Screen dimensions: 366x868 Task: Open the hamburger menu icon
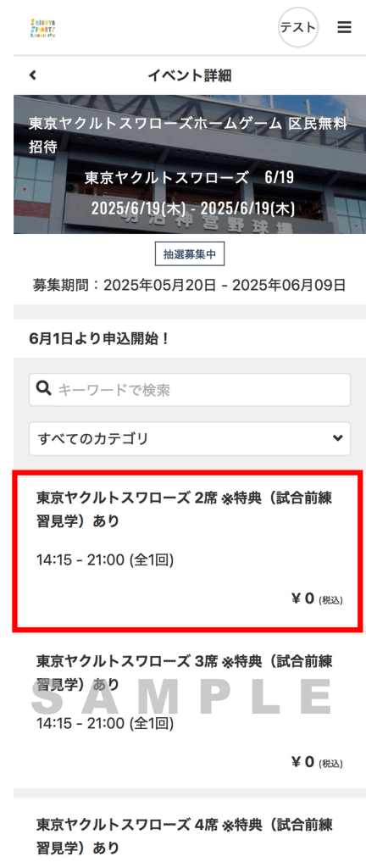pyautogui.click(x=344, y=27)
